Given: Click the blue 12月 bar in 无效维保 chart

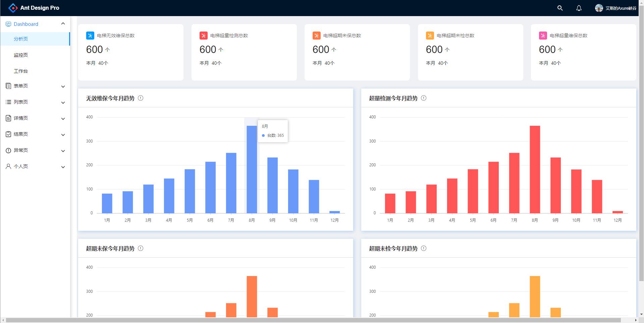Looking at the screenshot, I should coord(334,212).
